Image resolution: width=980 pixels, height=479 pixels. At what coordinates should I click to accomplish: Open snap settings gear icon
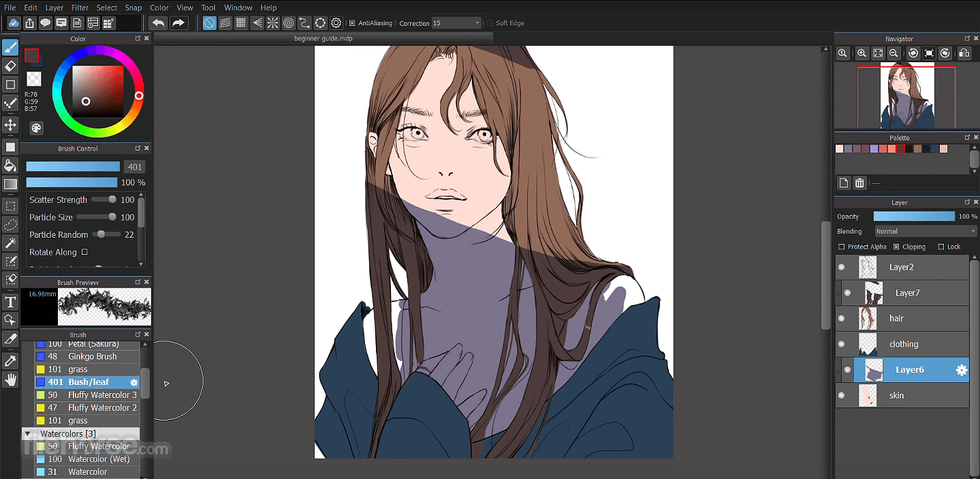pos(336,22)
